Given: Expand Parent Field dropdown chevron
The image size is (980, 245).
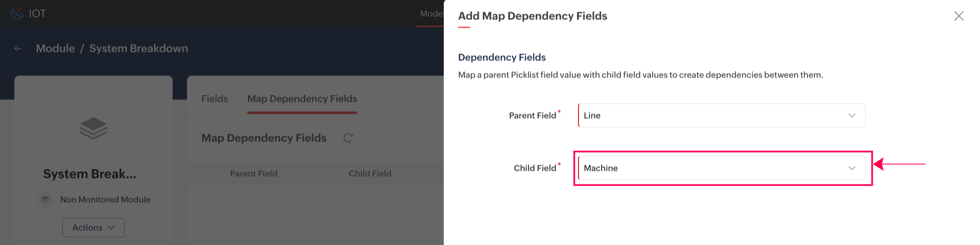Looking at the screenshot, I should (852, 115).
